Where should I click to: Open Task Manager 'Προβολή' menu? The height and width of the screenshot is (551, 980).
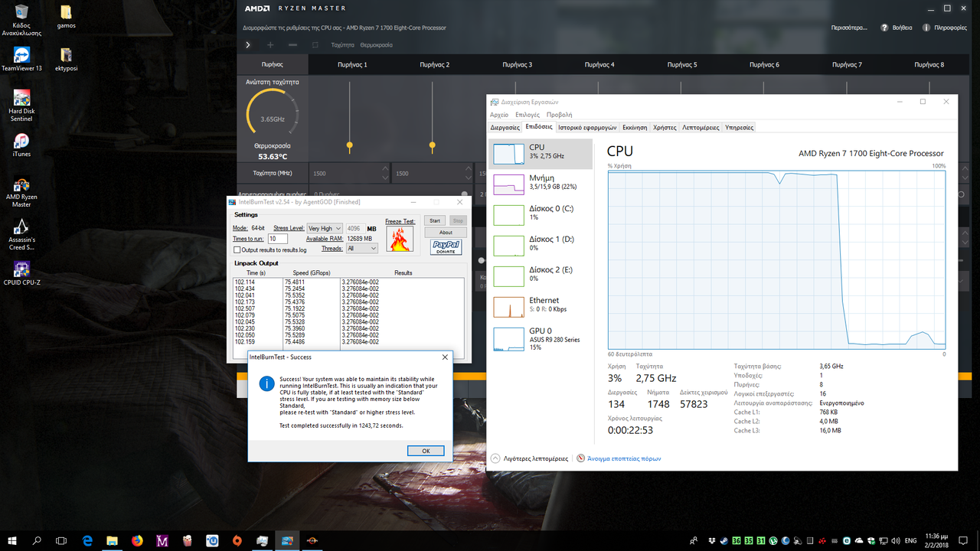tap(559, 115)
